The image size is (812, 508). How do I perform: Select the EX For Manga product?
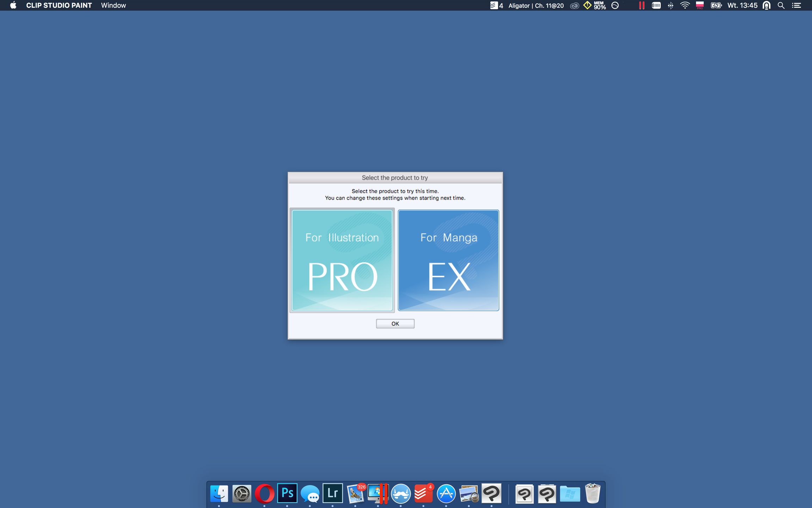[x=448, y=260]
